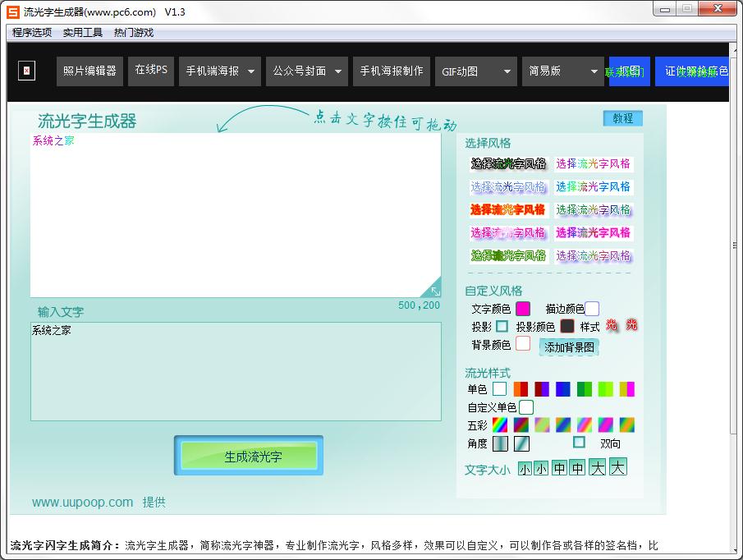The image size is (743, 560).
Task: Open the 程序选项 menu
Action: (x=32, y=33)
